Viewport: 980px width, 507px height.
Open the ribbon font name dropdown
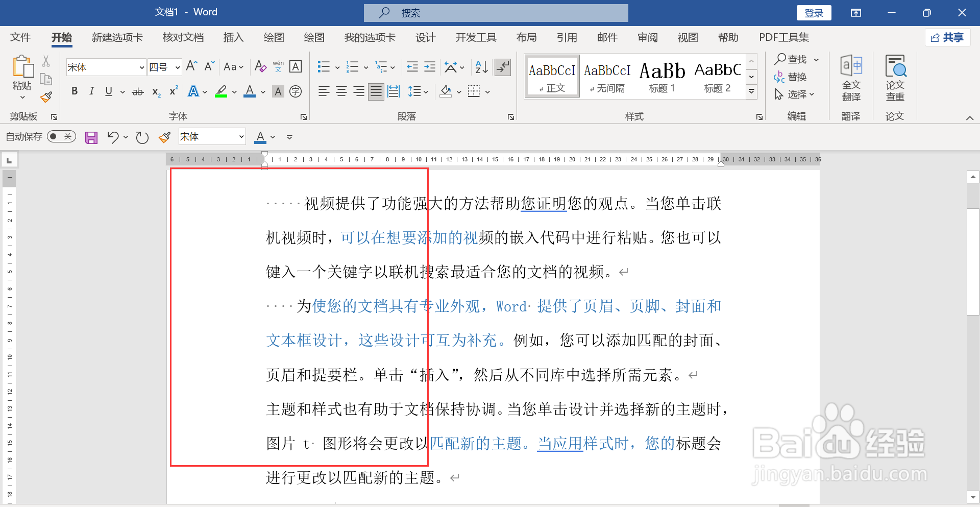(x=142, y=67)
